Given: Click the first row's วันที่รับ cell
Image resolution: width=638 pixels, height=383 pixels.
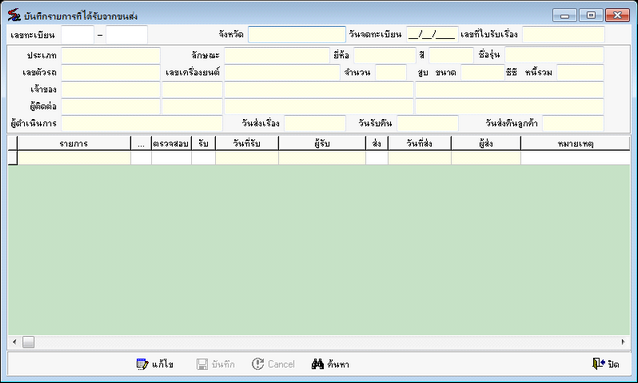Looking at the screenshot, I should [x=247, y=158].
